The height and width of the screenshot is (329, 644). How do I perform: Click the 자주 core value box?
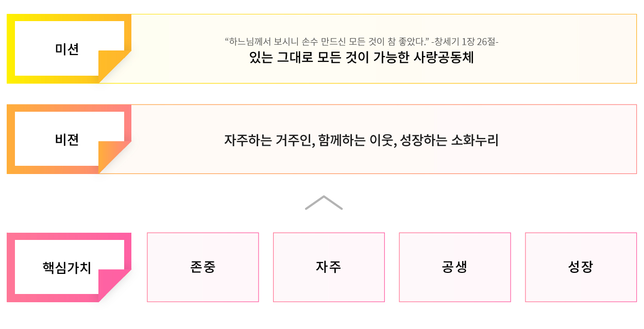[x=329, y=267]
